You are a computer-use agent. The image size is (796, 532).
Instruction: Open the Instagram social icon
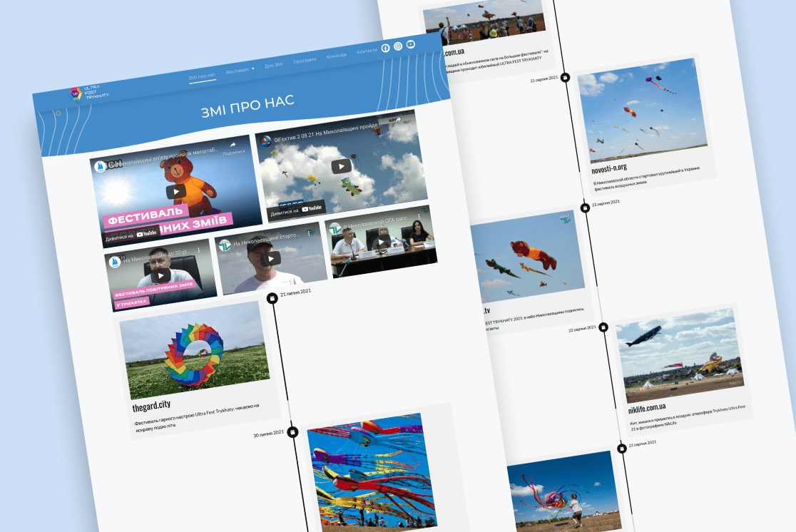coord(398,46)
